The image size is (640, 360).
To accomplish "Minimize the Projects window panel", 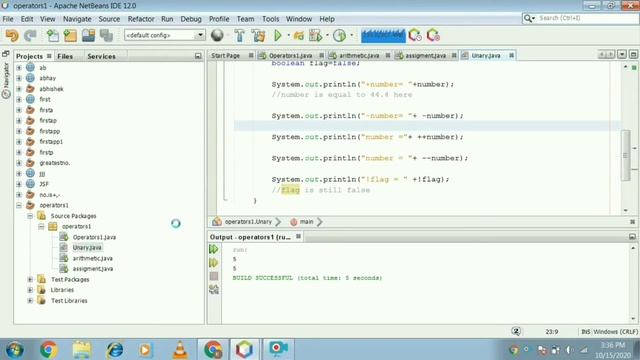I will tap(198, 56).
